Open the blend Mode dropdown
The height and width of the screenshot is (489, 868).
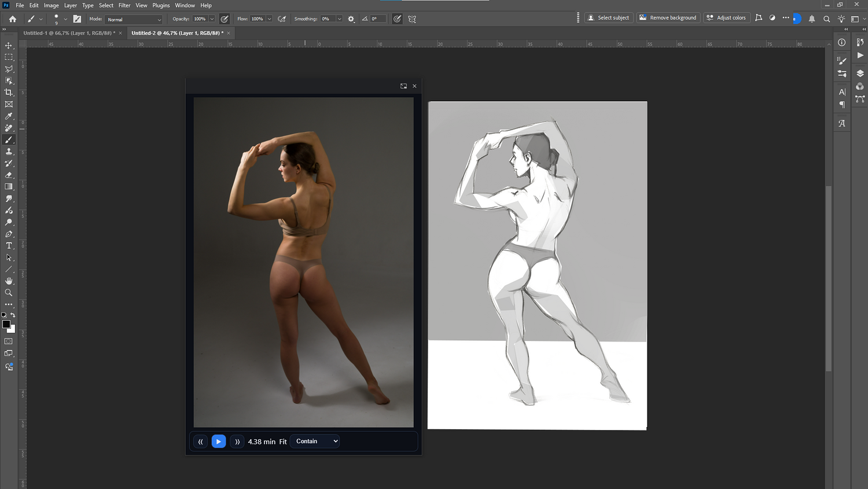click(x=134, y=20)
